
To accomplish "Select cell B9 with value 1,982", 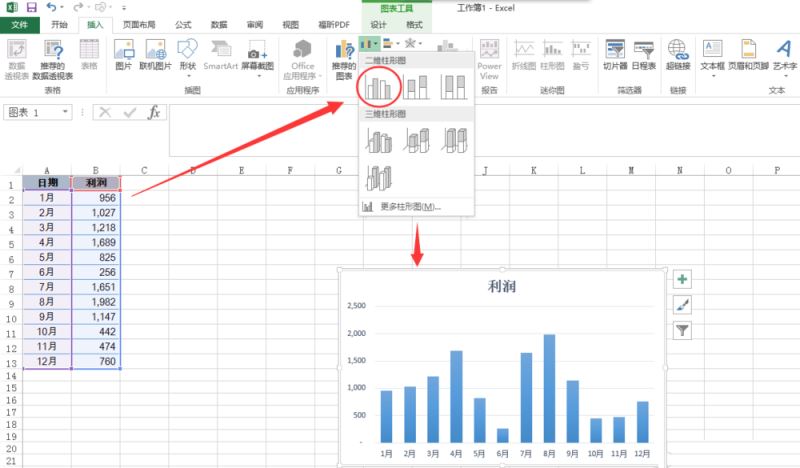I will tap(96, 302).
